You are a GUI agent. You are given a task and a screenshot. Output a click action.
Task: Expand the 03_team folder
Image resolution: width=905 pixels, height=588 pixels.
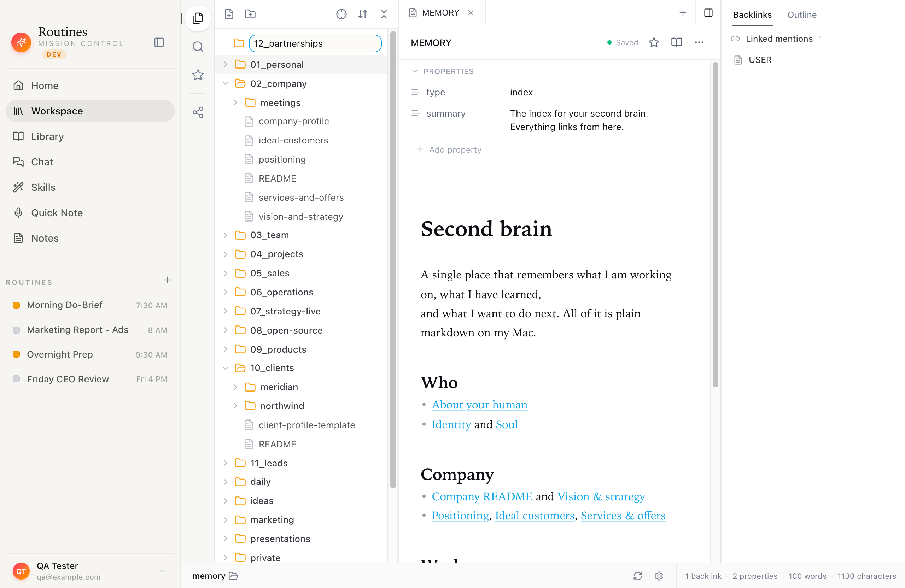(226, 235)
